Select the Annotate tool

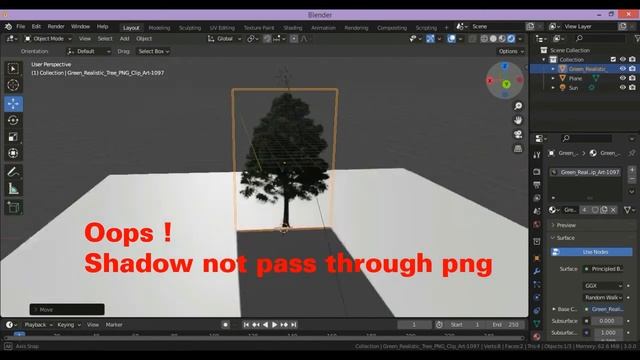(x=13, y=172)
